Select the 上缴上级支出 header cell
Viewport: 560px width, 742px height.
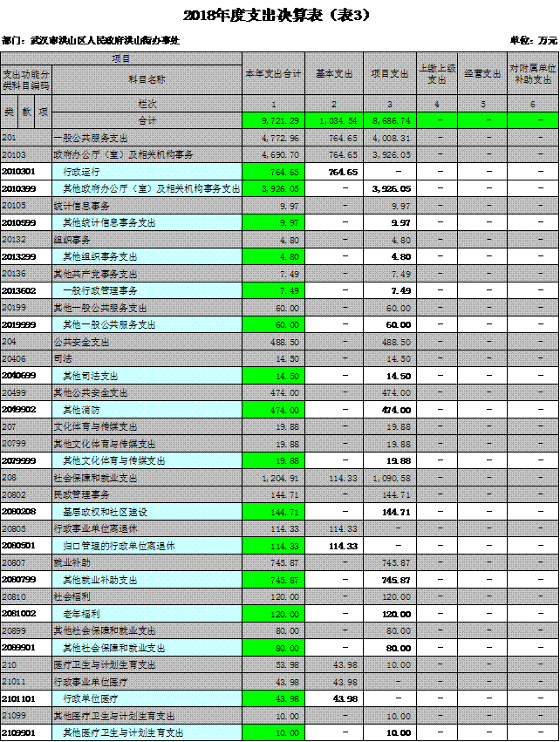coord(438,74)
